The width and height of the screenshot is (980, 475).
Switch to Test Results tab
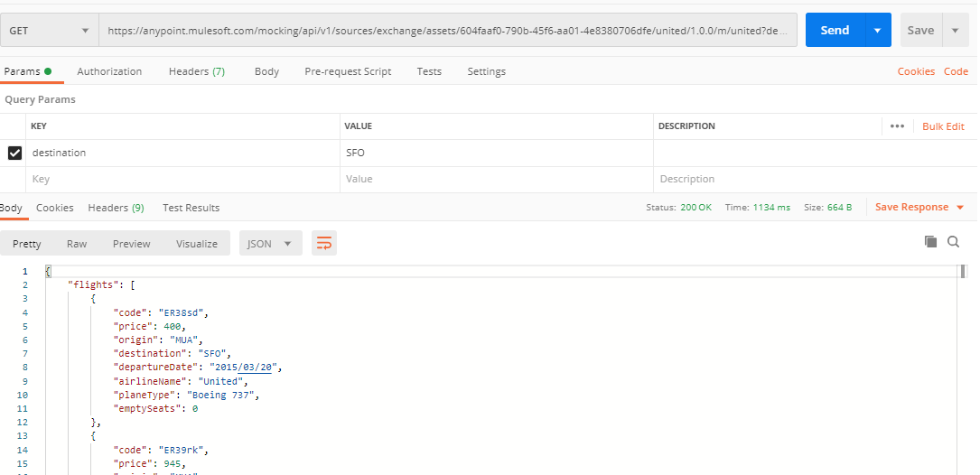coord(191,208)
